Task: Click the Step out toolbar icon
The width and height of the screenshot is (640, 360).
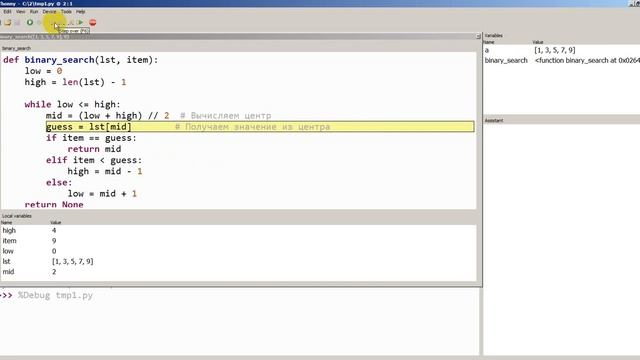Action: click(71, 22)
